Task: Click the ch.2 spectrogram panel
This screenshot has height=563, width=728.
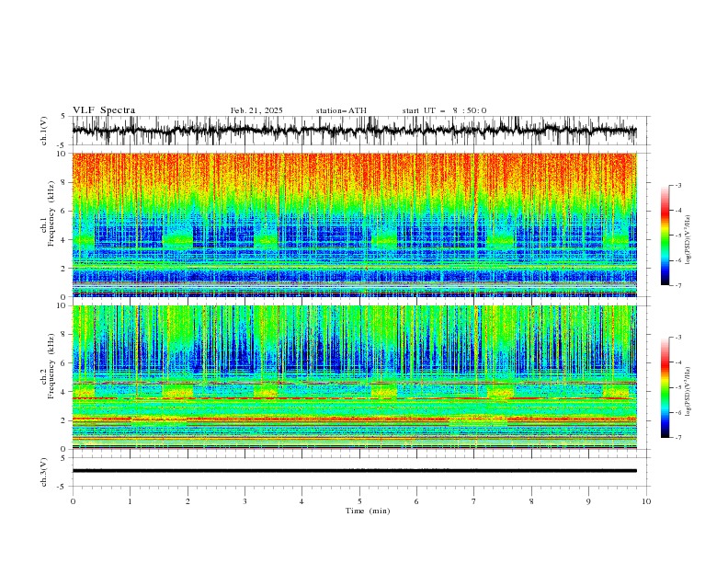Action: click(355, 377)
